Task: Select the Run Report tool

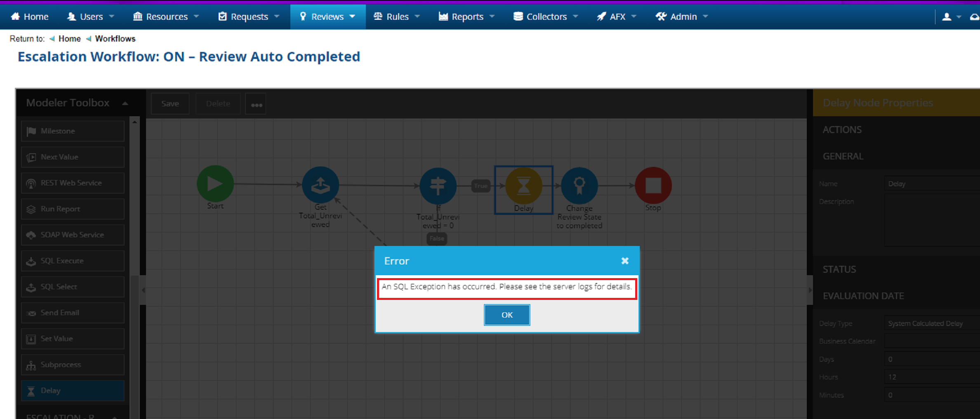Action: [x=72, y=209]
